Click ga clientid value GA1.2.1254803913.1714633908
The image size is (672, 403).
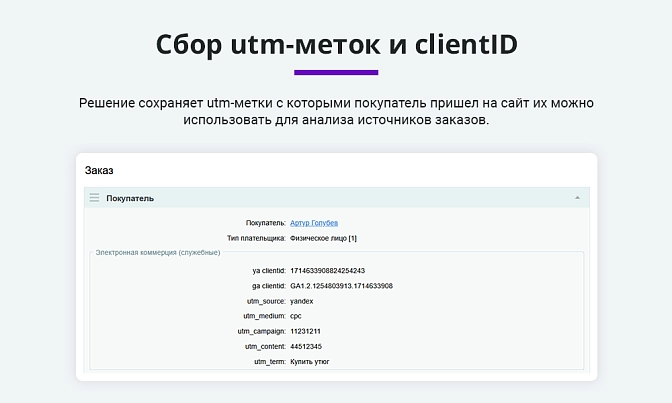coord(341,286)
